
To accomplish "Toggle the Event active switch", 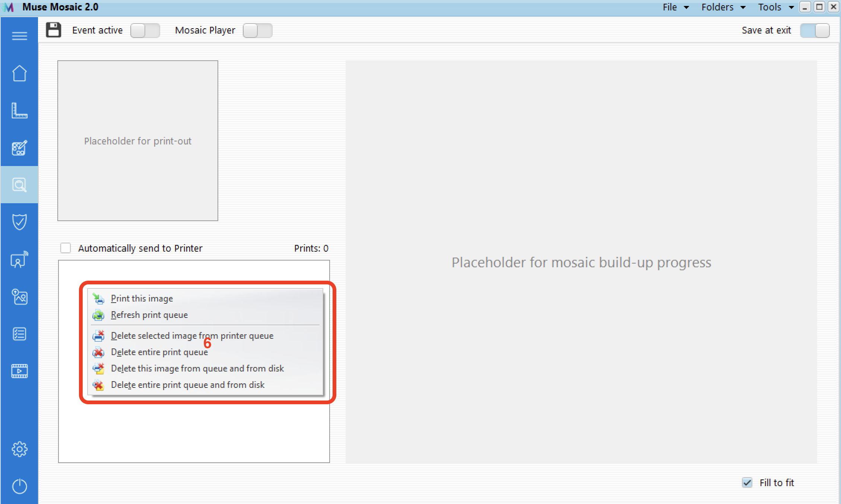I will point(145,31).
